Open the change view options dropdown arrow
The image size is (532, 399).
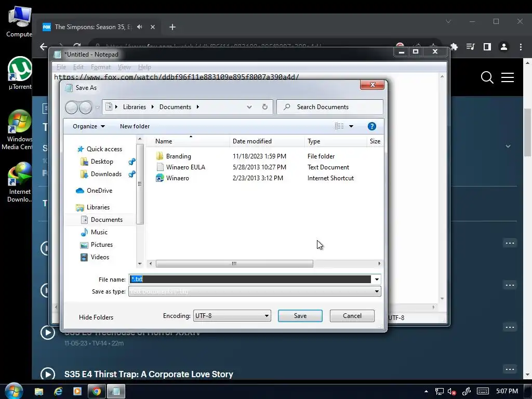[x=351, y=126]
